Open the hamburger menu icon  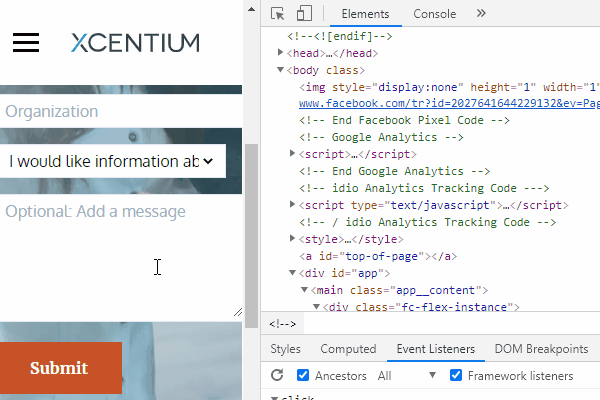coord(26,42)
